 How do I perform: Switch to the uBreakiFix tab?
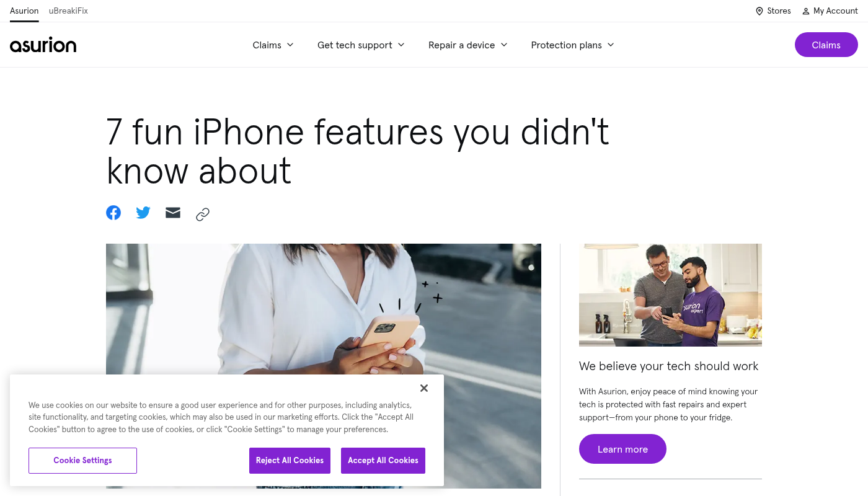click(x=68, y=11)
